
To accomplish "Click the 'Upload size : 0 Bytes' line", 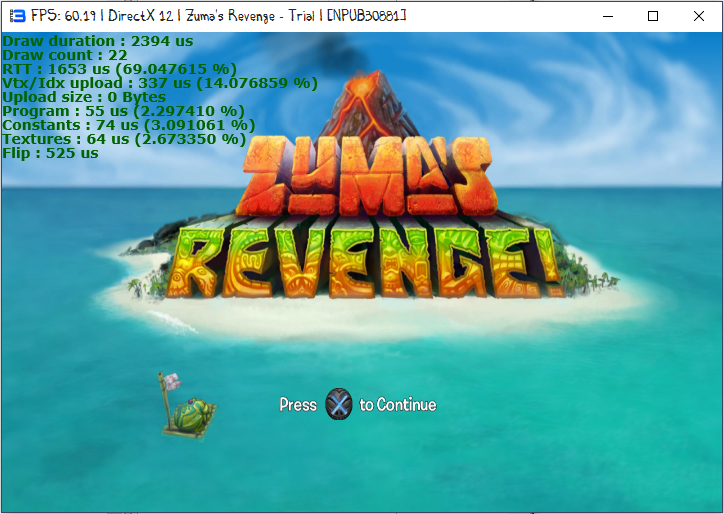I will click(84, 97).
